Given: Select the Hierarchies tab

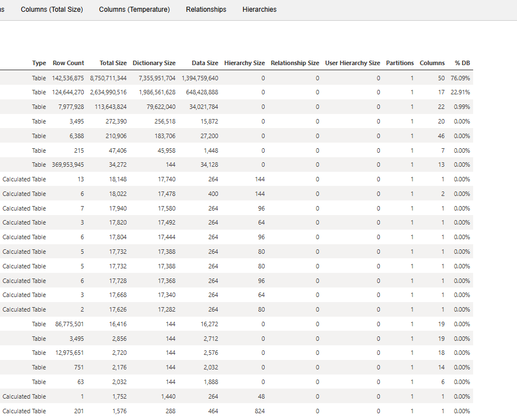Looking at the screenshot, I should (260, 10).
